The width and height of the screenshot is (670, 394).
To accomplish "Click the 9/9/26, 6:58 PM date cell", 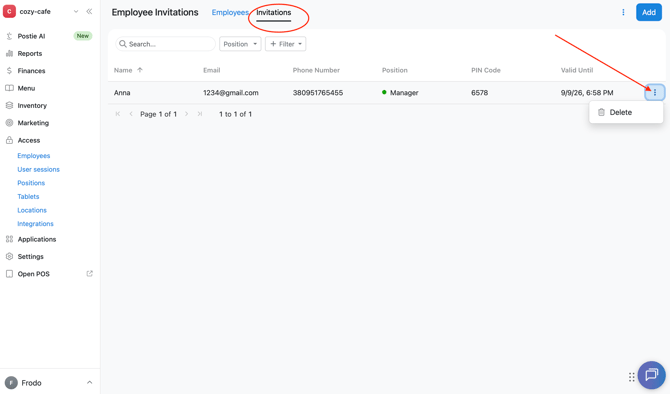I will pyautogui.click(x=587, y=93).
